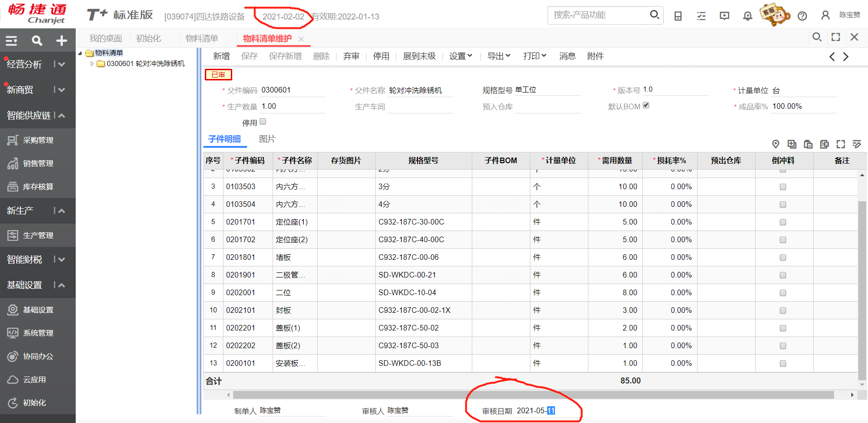The image size is (868, 423).
Task: Click the delete row icon above the table
Action: (x=824, y=144)
